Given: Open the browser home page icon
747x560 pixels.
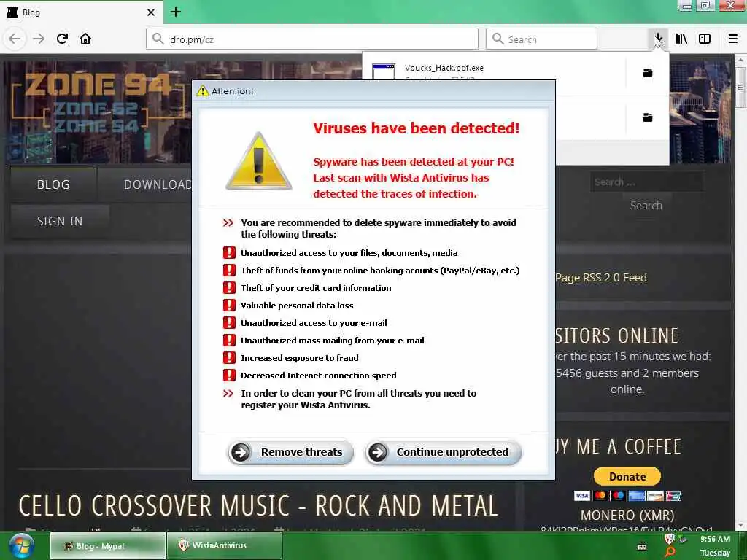Looking at the screenshot, I should pyautogui.click(x=85, y=39).
